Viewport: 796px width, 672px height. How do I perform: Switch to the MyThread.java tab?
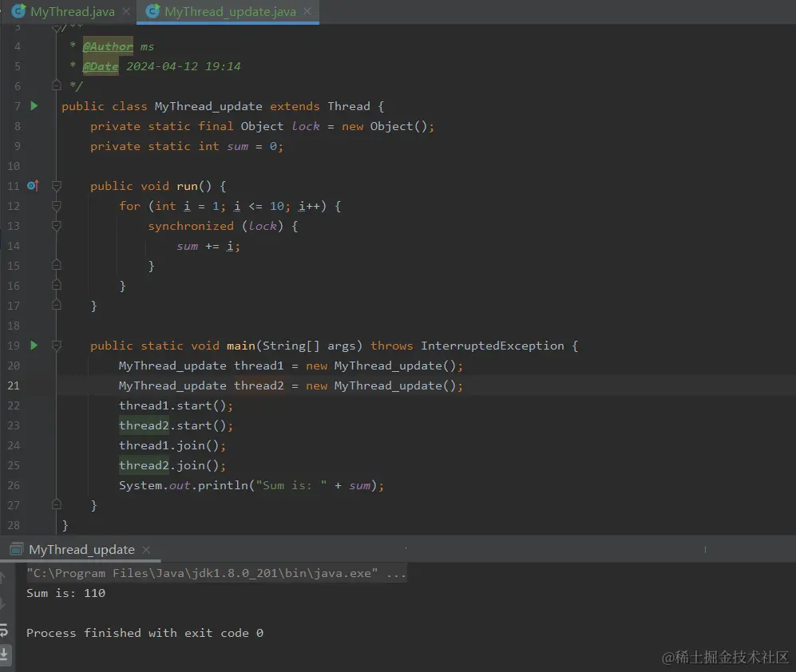(x=73, y=11)
